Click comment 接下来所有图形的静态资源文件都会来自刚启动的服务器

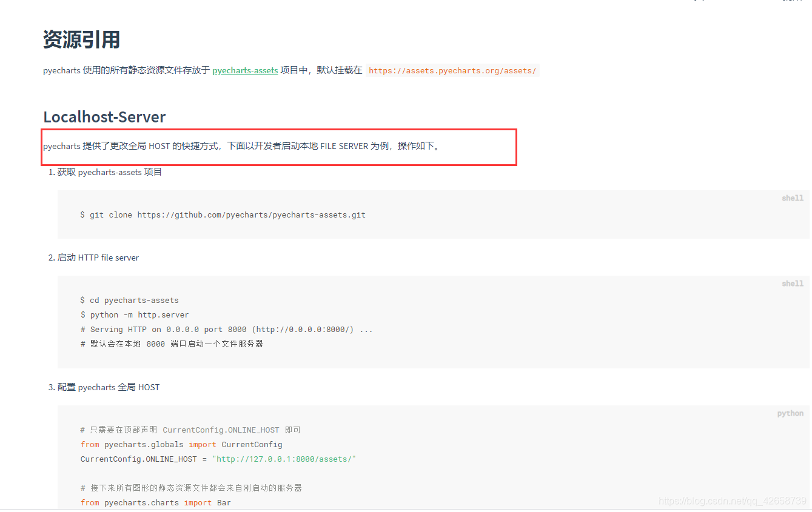point(191,488)
